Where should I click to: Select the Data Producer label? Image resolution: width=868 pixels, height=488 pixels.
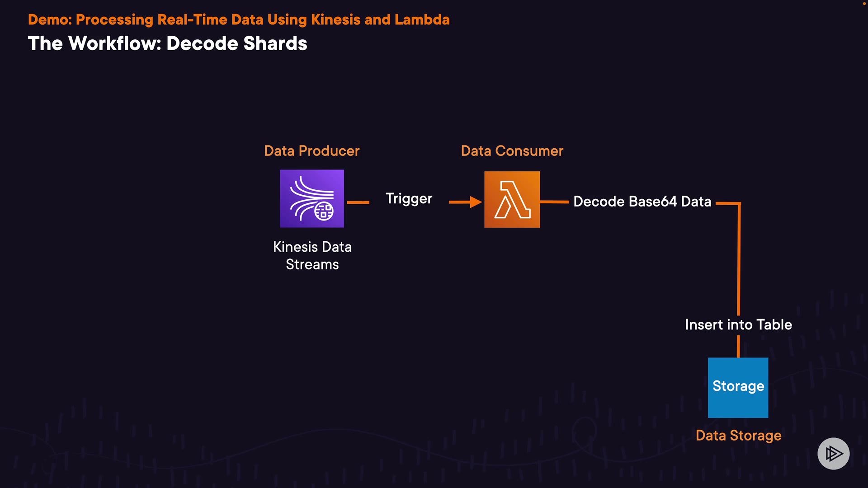(311, 151)
